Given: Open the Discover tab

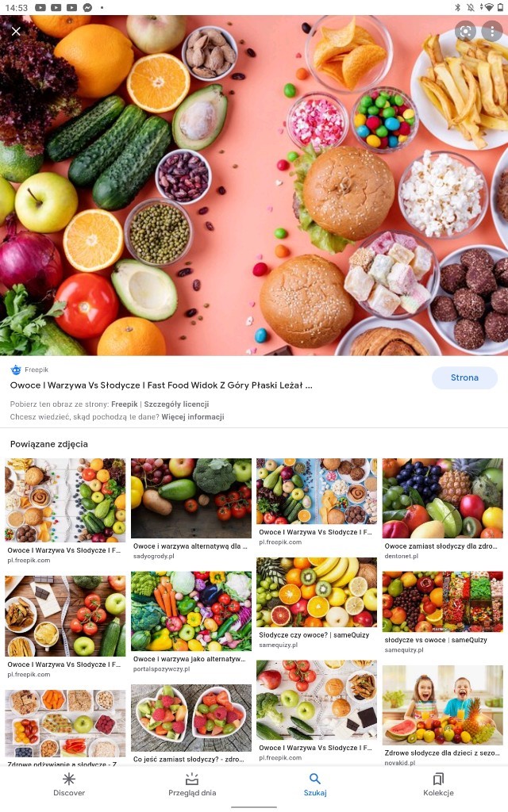Looking at the screenshot, I should (69, 784).
